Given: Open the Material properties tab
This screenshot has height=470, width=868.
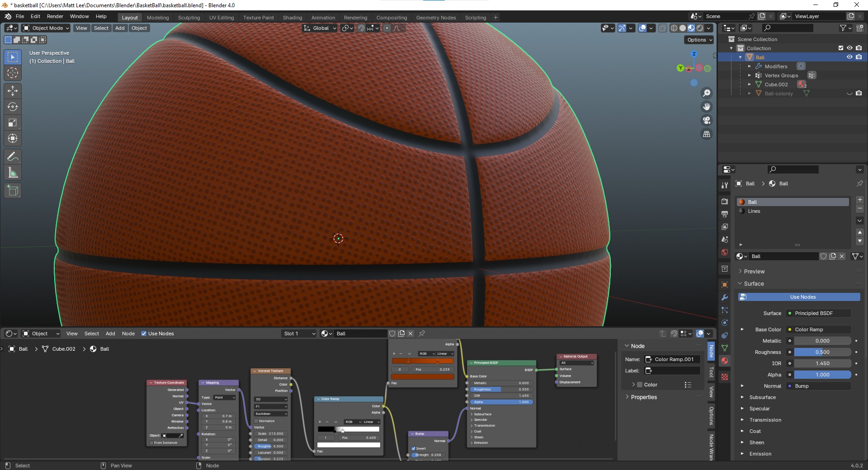Looking at the screenshot, I should coord(725,361).
